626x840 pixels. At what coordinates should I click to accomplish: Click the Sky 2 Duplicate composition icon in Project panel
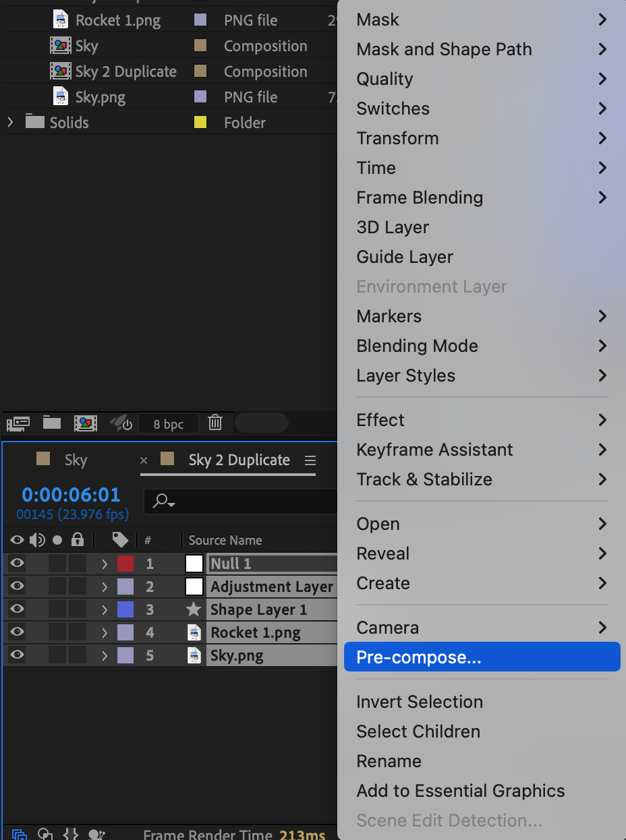61,71
